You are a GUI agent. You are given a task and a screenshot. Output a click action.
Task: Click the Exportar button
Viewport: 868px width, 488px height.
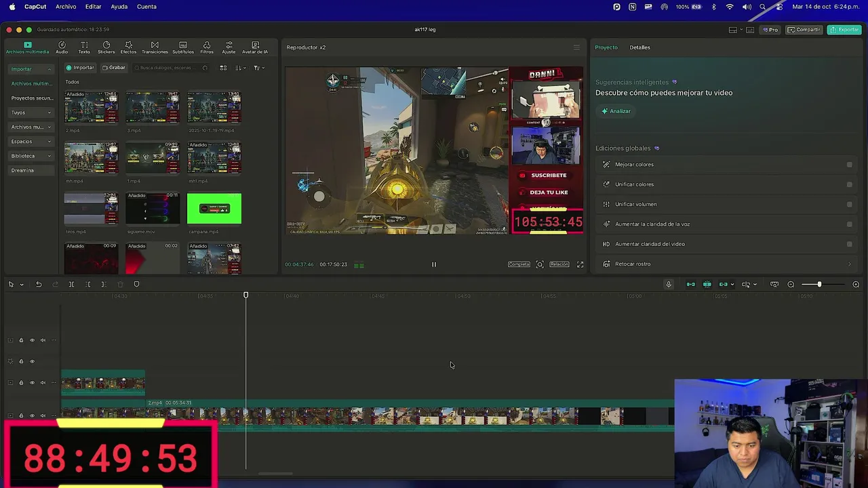(x=844, y=30)
